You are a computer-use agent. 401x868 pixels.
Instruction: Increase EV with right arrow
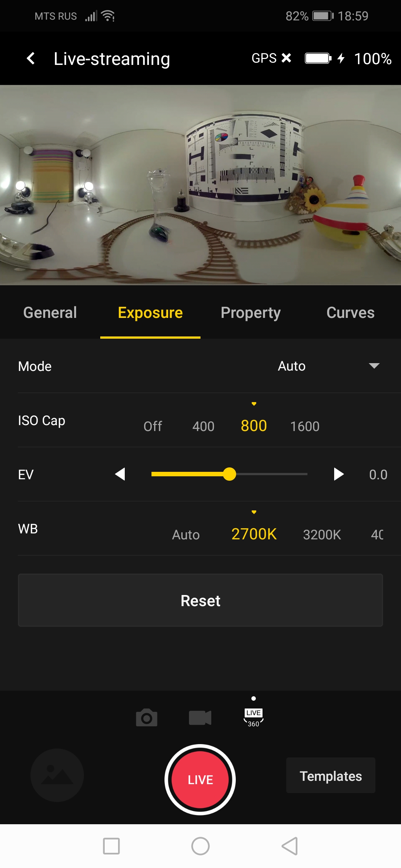coord(339,474)
